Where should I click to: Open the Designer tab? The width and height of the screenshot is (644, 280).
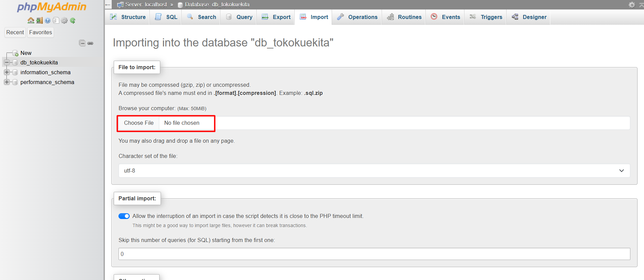529,17
